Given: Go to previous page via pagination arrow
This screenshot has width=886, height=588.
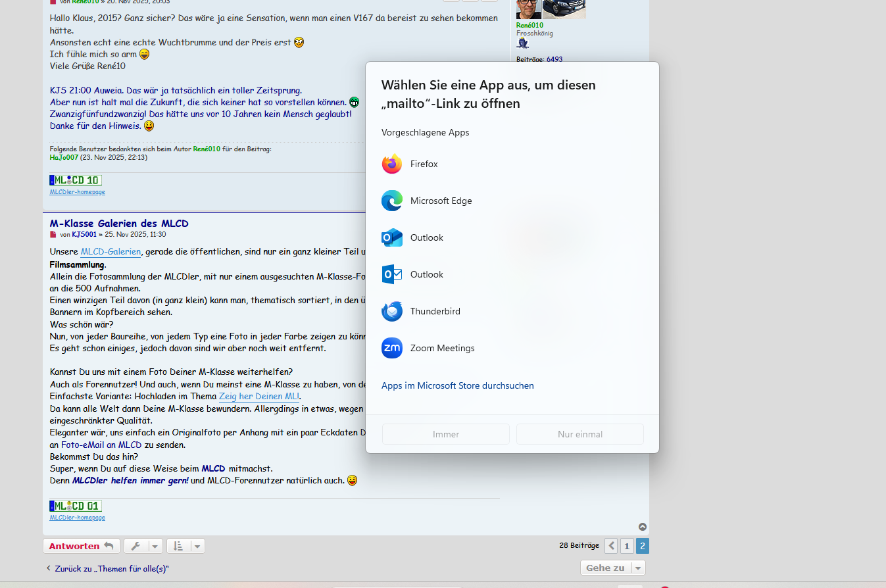Looking at the screenshot, I should tap(611, 546).
